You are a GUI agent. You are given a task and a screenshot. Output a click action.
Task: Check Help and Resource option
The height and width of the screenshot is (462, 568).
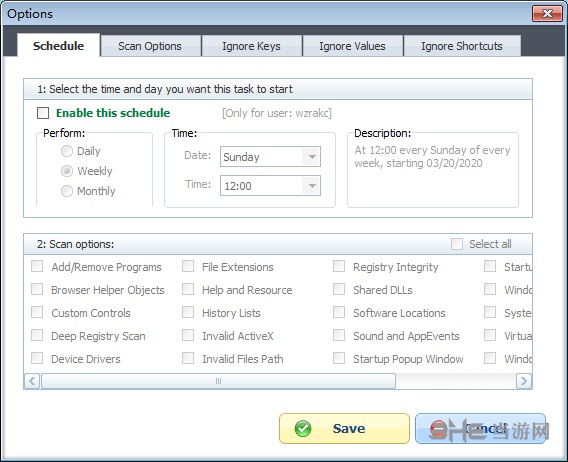[x=188, y=289]
